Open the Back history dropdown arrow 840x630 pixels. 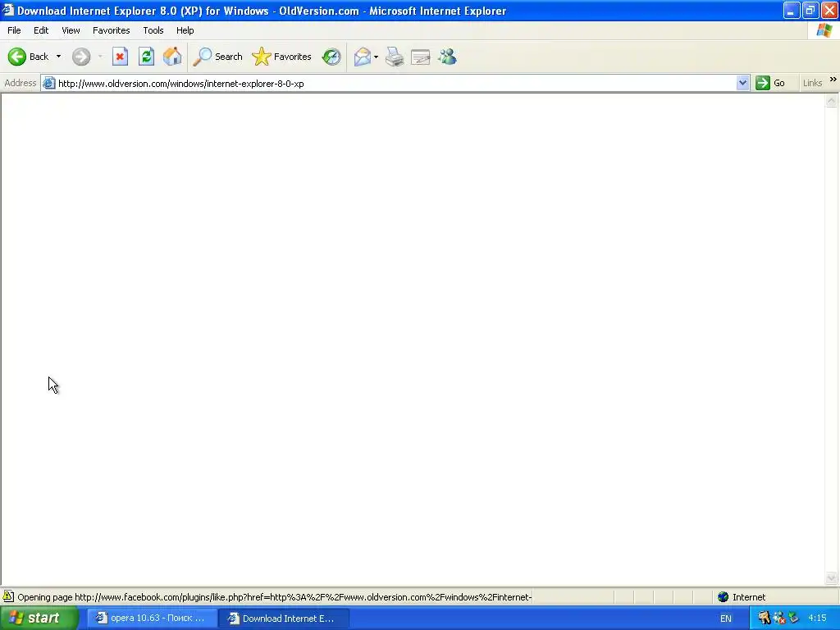tap(58, 57)
